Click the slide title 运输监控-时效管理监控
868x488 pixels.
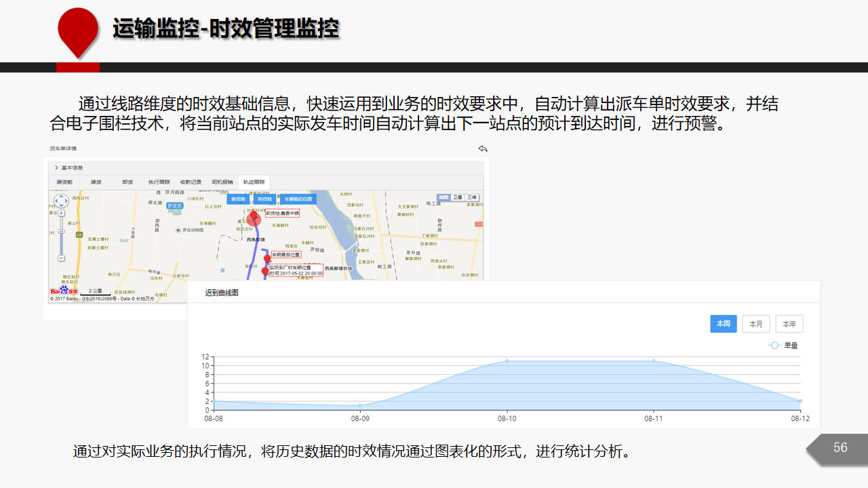pos(226,29)
